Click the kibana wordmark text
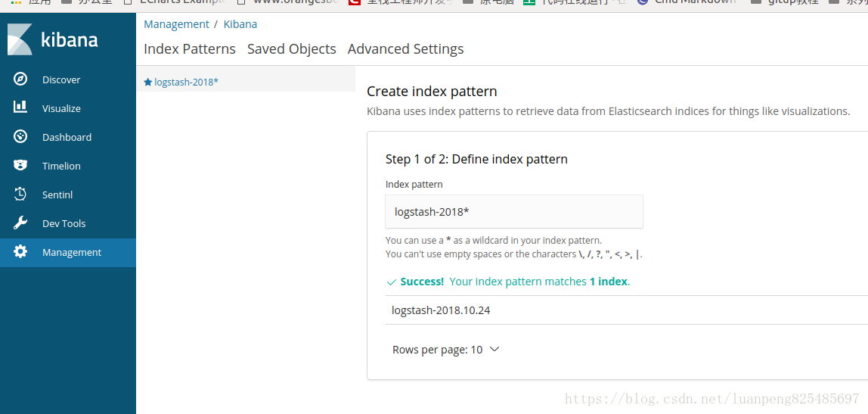Viewport: 868px width, 414px height. click(x=70, y=40)
